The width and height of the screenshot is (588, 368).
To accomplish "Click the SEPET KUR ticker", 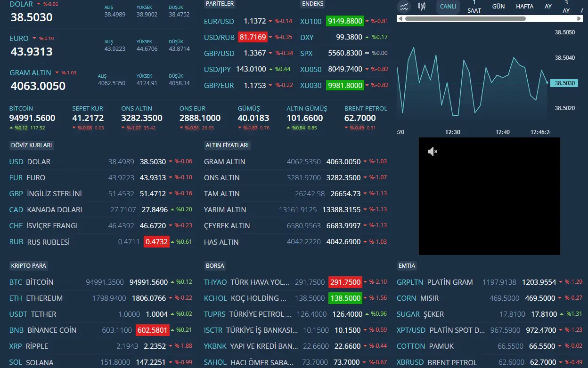I will (x=88, y=118).
